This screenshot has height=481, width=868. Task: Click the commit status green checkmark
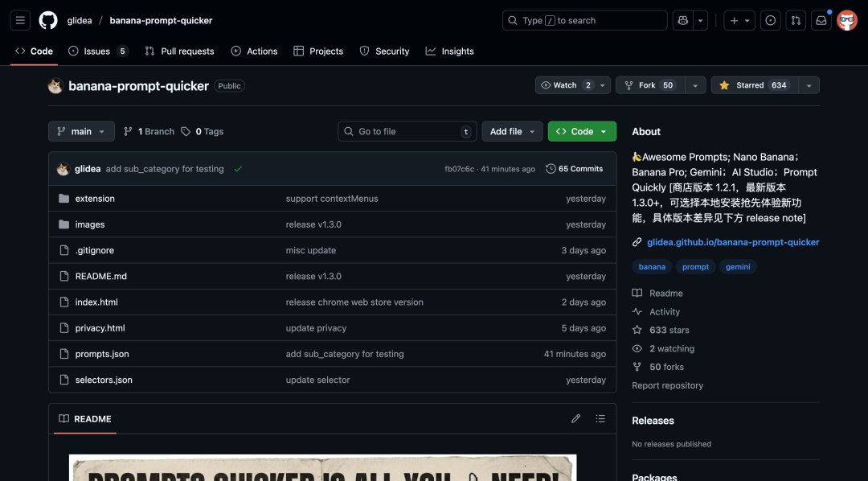coord(238,169)
